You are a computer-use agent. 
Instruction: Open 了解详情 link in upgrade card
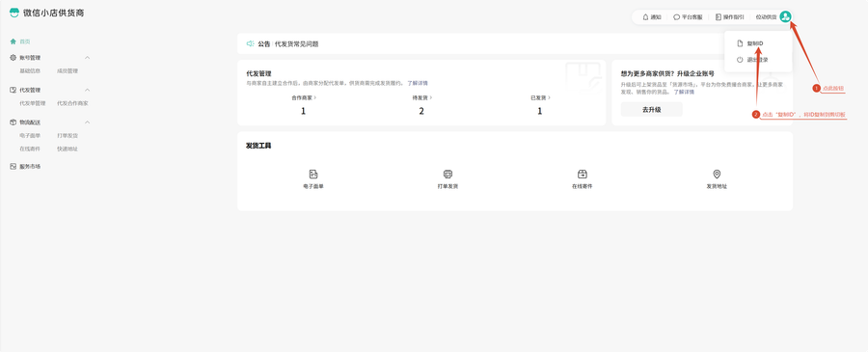[x=684, y=92]
